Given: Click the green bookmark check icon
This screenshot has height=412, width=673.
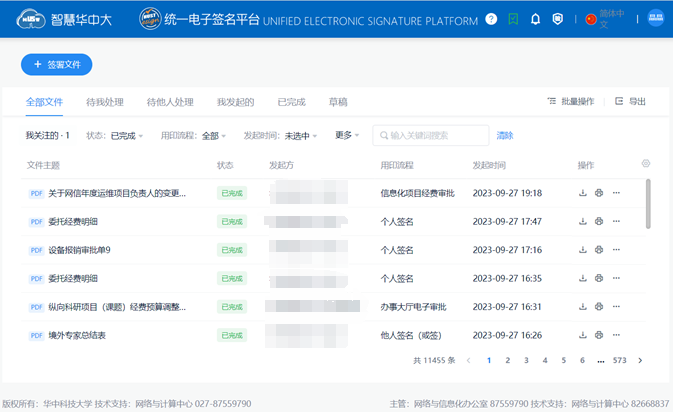Looking at the screenshot, I should pos(513,19).
